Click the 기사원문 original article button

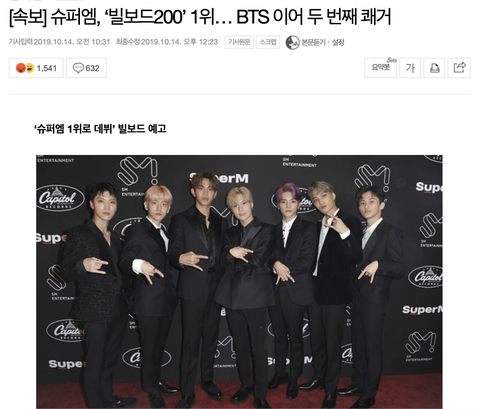pyautogui.click(x=239, y=42)
